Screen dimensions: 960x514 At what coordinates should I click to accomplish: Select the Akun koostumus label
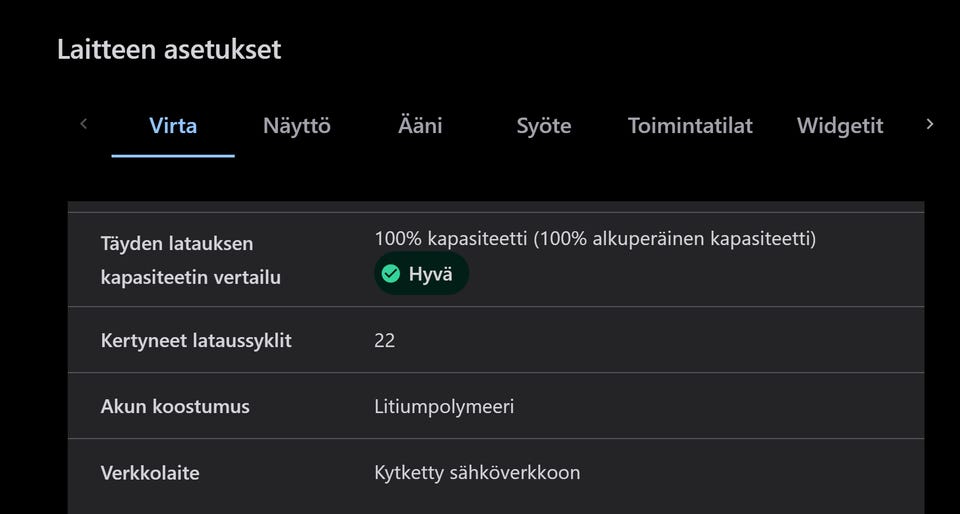[x=175, y=406]
